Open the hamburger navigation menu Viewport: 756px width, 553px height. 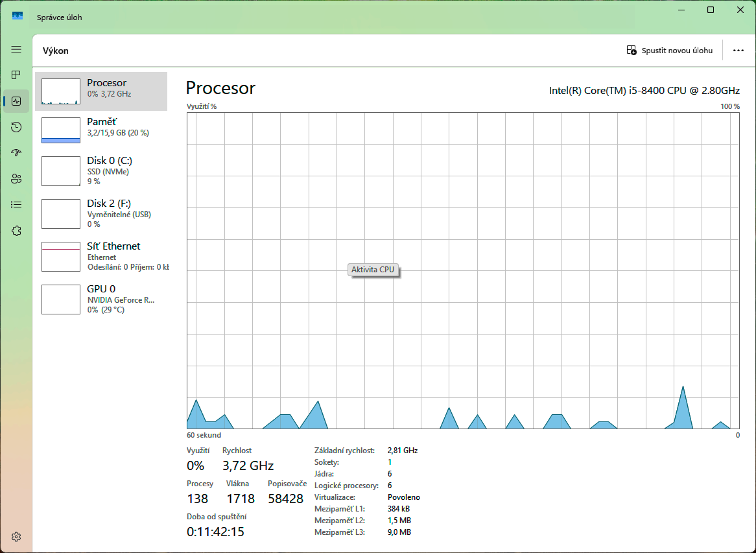(x=16, y=49)
